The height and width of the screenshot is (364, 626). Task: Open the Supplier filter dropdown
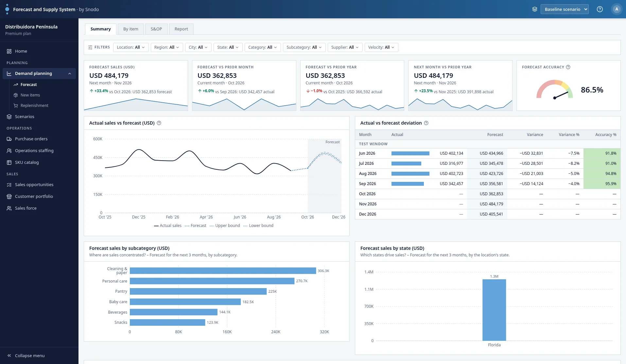(345, 47)
